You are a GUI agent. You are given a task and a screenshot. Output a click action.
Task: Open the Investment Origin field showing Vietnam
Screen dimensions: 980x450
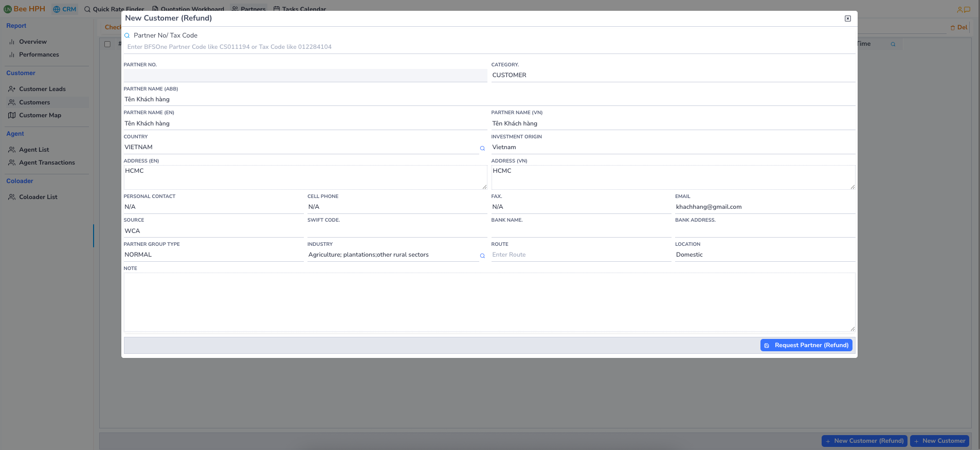click(x=673, y=148)
